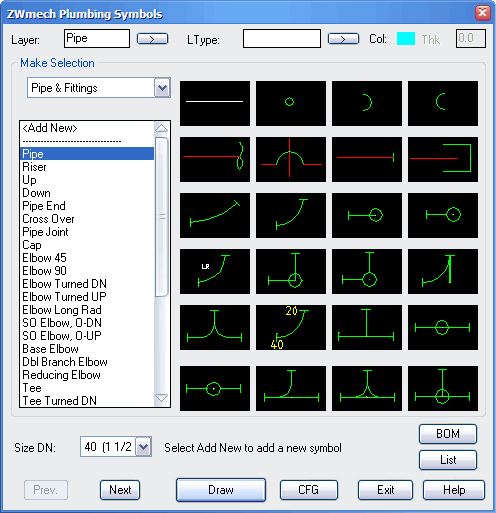This screenshot has width=496, height=513.
Task: Select the Pipe End break symbol thumbnail
Action: coord(215,159)
